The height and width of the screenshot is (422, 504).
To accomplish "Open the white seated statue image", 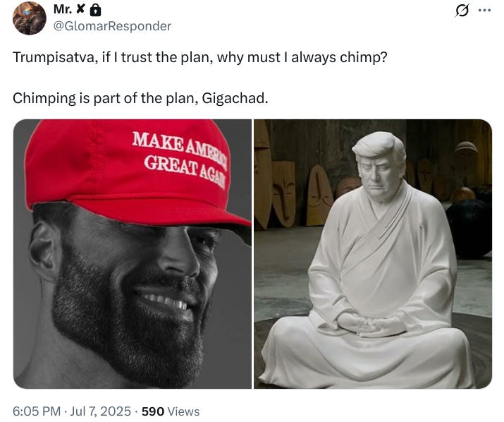I will click(x=373, y=253).
